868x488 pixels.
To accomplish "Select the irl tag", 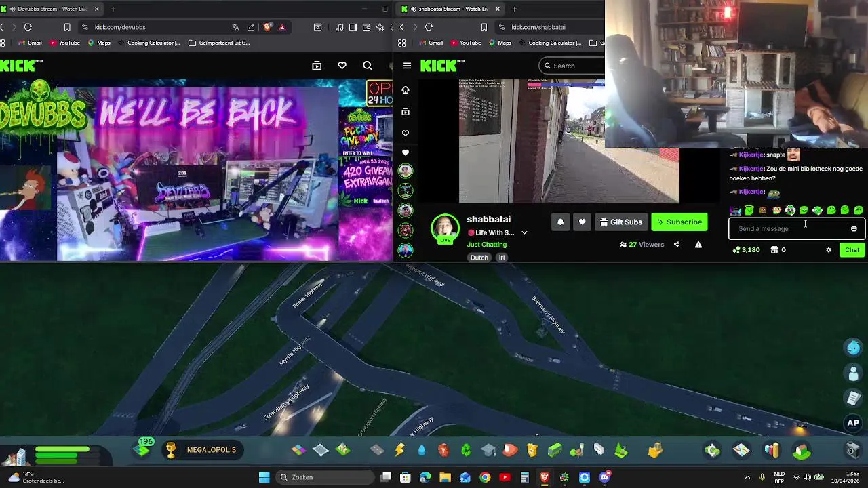I will (502, 258).
